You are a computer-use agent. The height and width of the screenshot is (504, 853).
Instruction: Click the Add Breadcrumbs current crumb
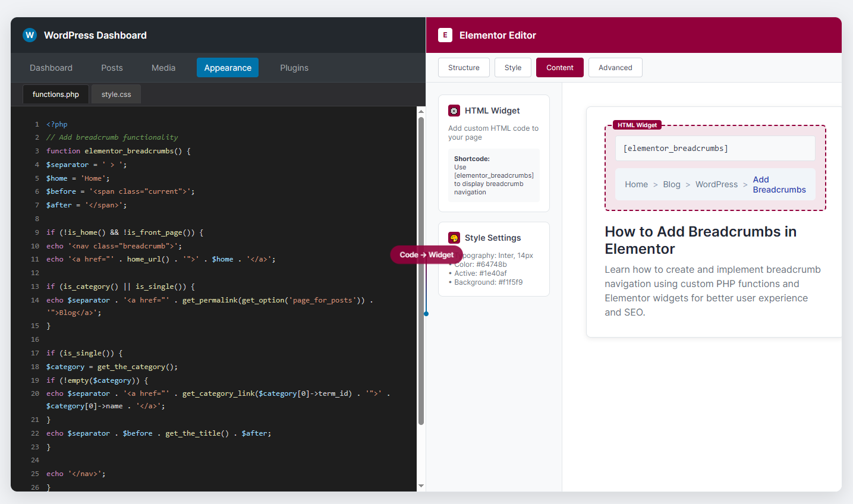click(x=779, y=185)
